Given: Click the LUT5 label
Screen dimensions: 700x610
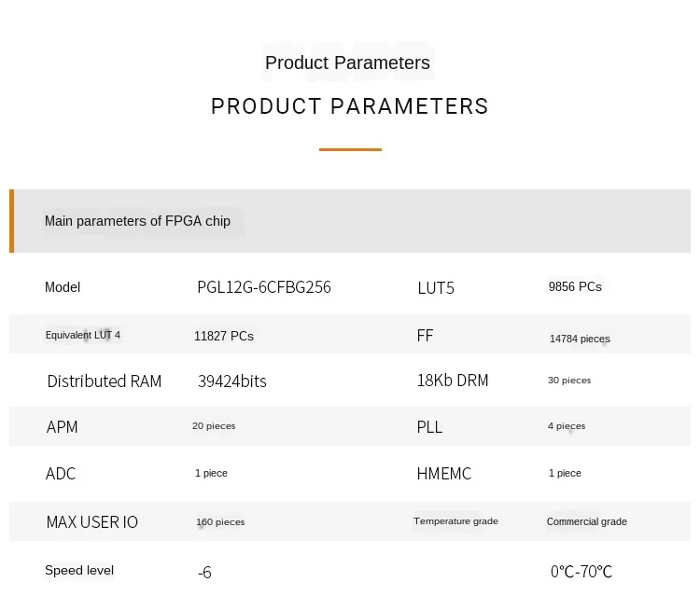Looking at the screenshot, I should (x=436, y=288).
